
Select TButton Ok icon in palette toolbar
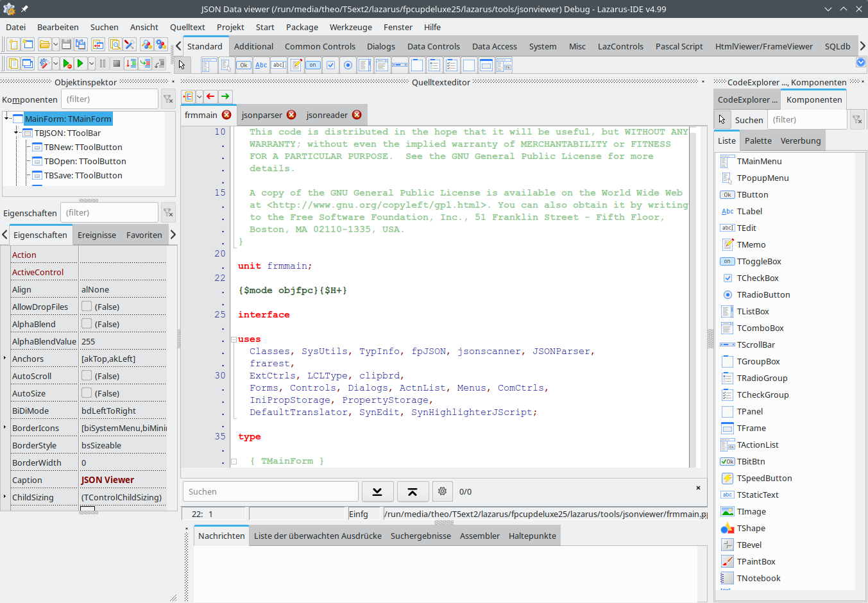244,65
